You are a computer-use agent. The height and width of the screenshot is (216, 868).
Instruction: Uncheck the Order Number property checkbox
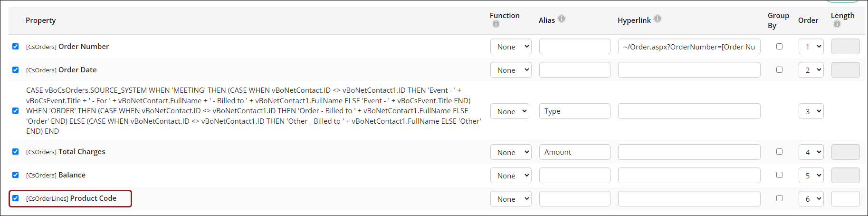(16, 46)
